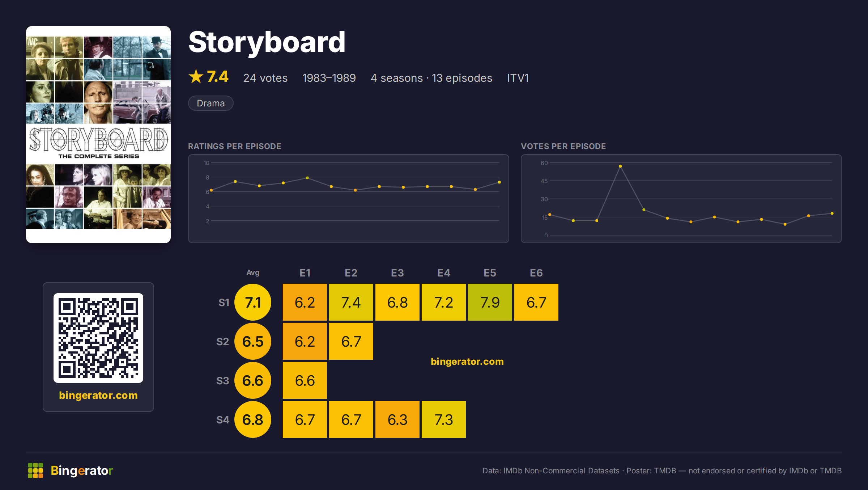Select the Drama genre tag
The image size is (868, 490).
[210, 103]
